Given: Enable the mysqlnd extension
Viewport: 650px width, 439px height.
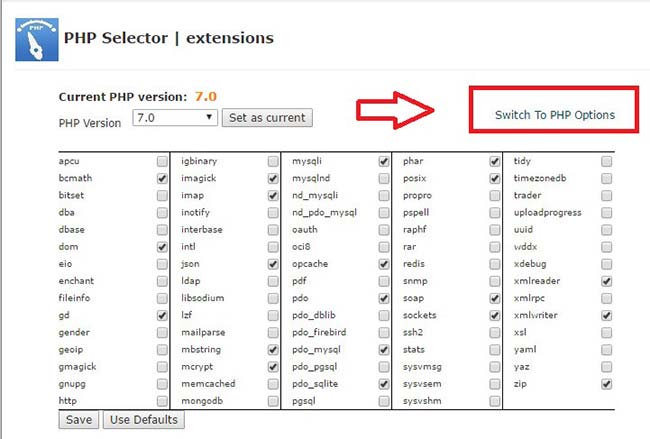Looking at the screenshot, I should click(384, 178).
